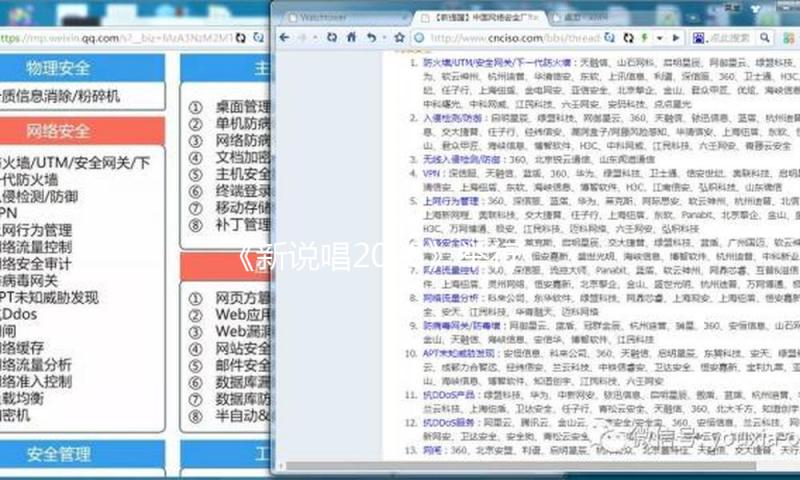Viewport: 800px width, 480px height.
Task: Refresh using icon beside the forward arrow
Action: 332,38
